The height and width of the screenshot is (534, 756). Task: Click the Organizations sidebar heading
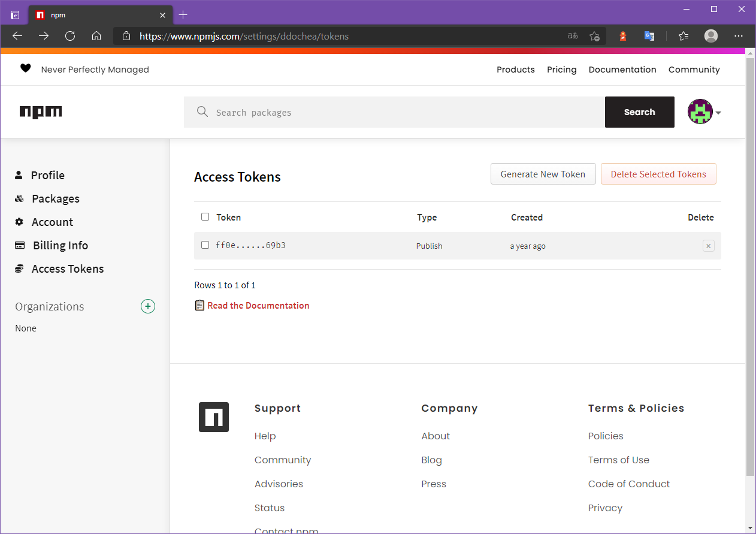coord(50,306)
